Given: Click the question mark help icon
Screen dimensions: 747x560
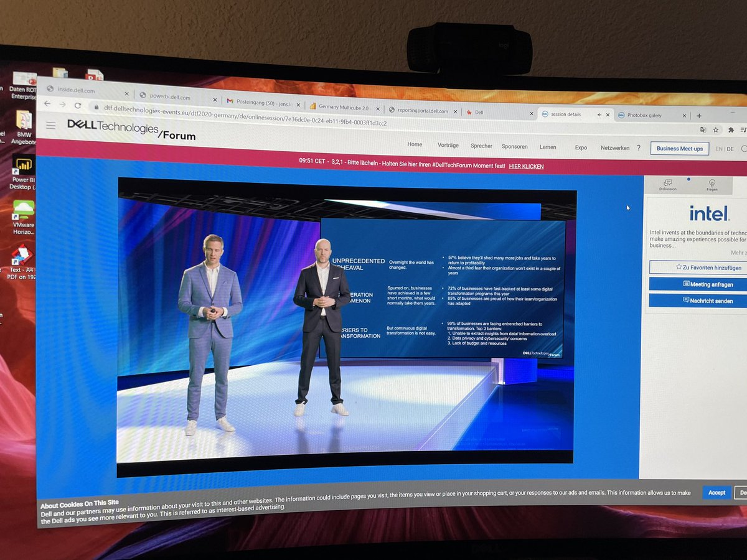Looking at the screenshot, I should [x=638, y=148].
